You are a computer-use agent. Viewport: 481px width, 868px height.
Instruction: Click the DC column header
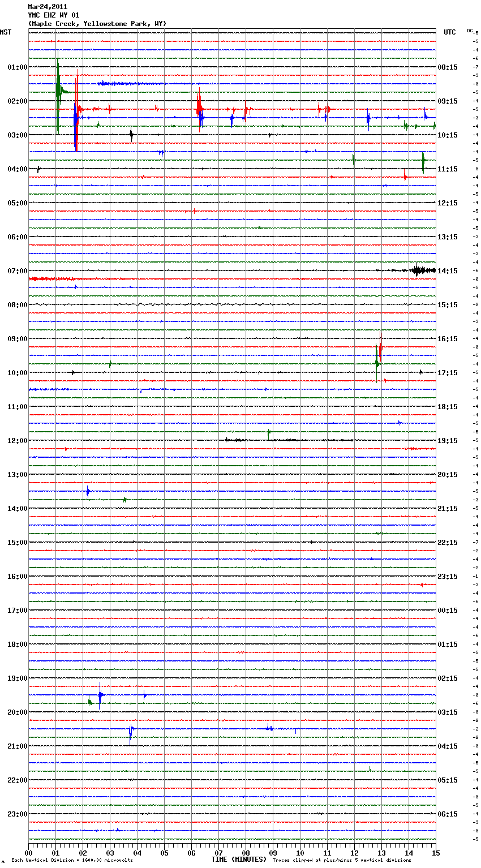pyautogui.click(x=470, y=30)
